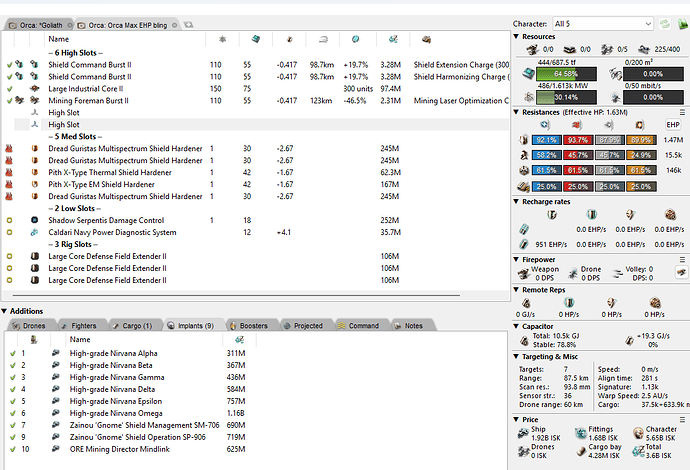Click the kinetic resistance column icon
690x470 pixels.
(x=609, y=125)
